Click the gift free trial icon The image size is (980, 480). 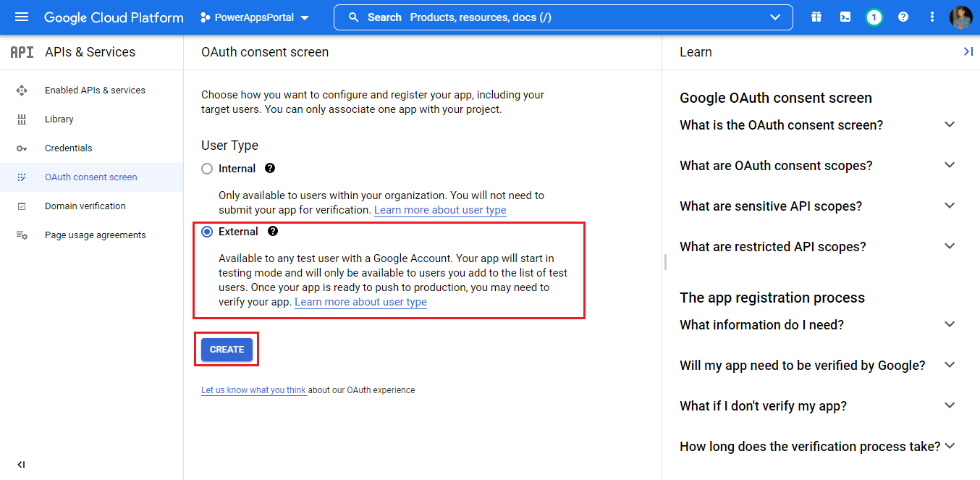pyautogui.click(x=816, y=17)
